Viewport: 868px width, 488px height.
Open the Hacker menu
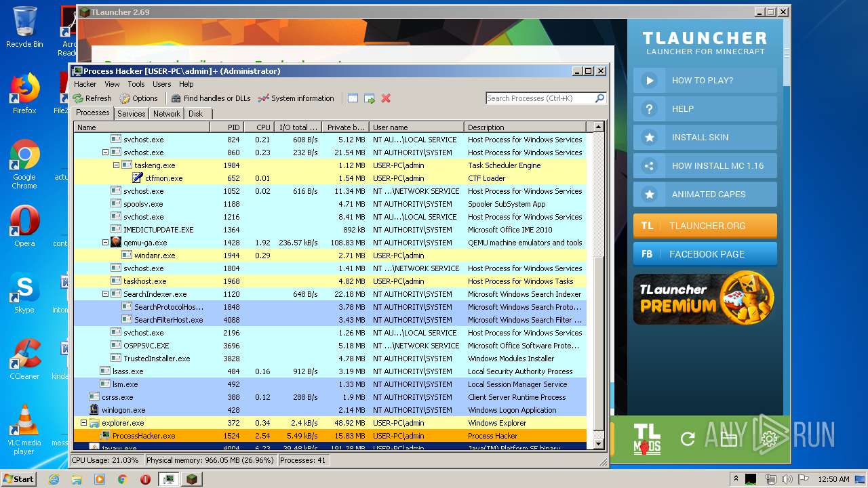pyautogui.click(x=85, y=84)
